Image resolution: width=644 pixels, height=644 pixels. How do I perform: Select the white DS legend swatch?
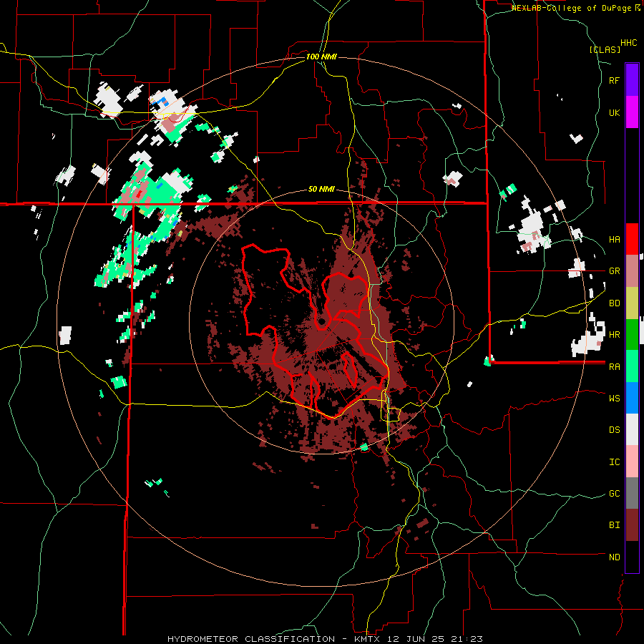pyautogui.click(x=632, y=429)
